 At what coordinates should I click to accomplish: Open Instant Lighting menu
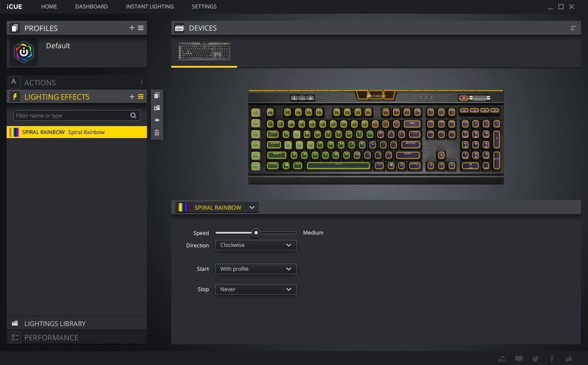point(150,7)
